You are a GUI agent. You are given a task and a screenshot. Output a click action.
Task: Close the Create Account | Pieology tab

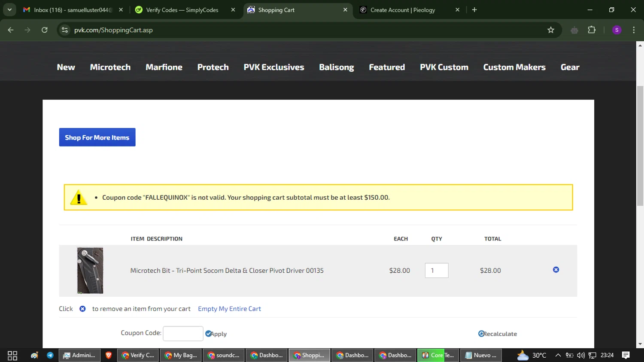coord(457,10)
